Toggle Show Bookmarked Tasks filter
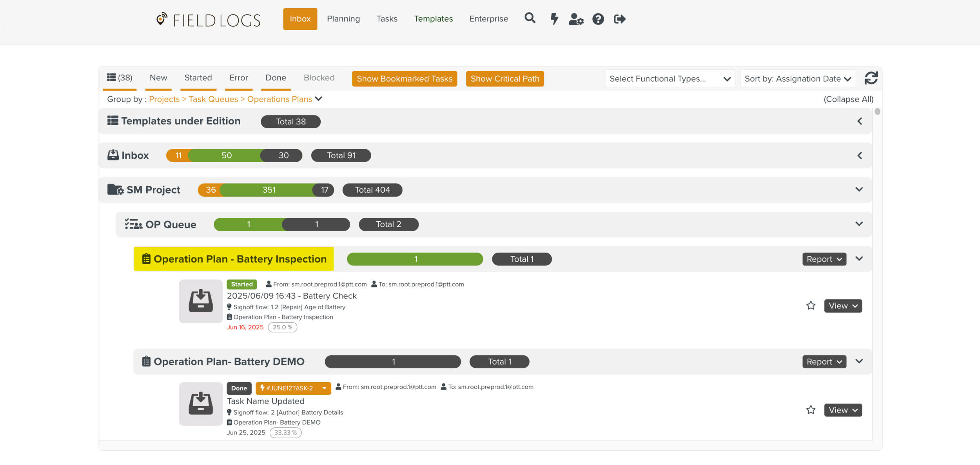 404,79
